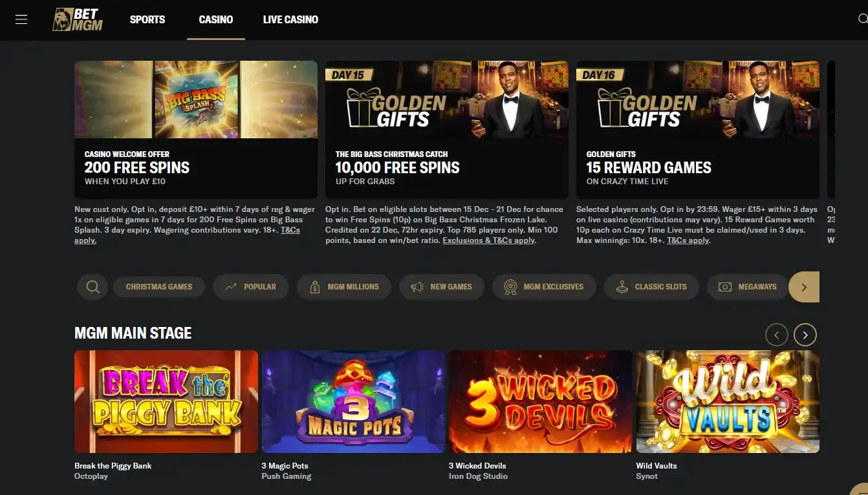Open the MGM Exclusives badge filter
This screenshot has width=868, height=495.
(x=544, y=287)
